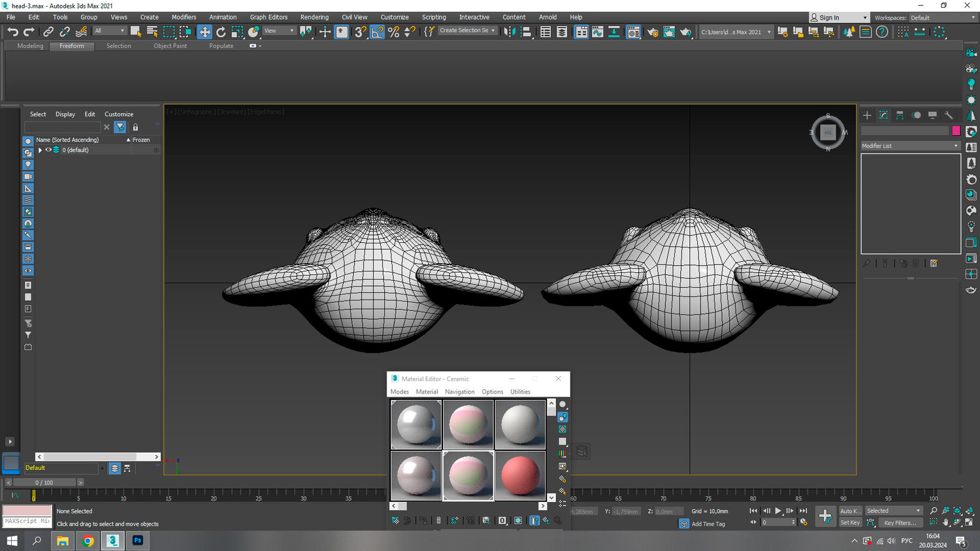980x551 pixels.
Task: Open the Sign In dropdown
Action: [839, 18]
